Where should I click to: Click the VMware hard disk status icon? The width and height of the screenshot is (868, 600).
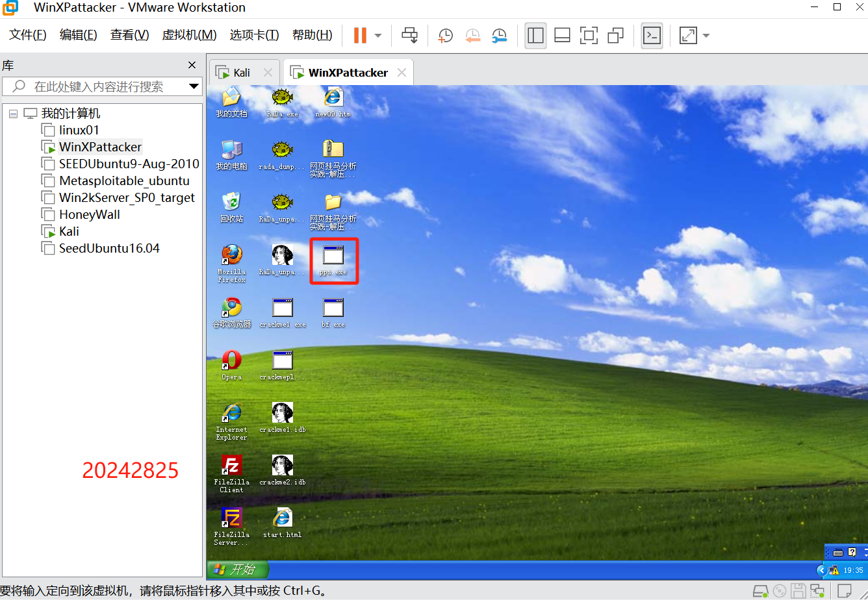click(760, 592)
